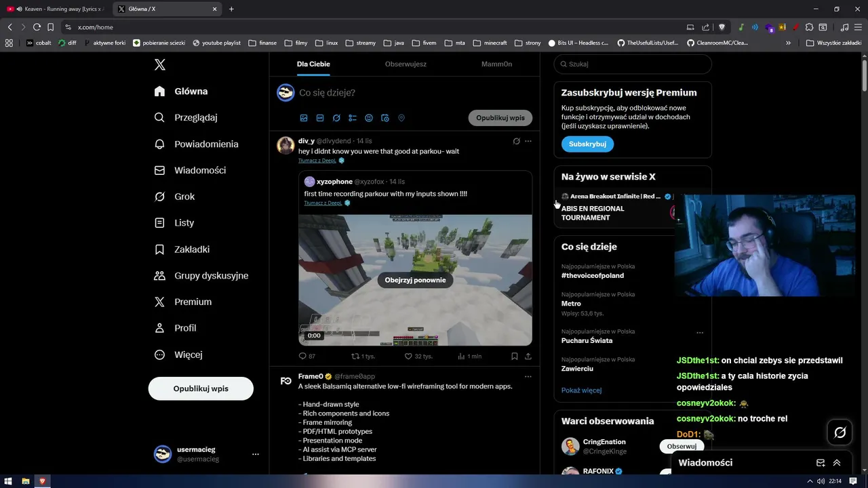Open the emoji picker in compose toolbar
This screenshot has height=488, width=868.
click(x=369, y=118)
